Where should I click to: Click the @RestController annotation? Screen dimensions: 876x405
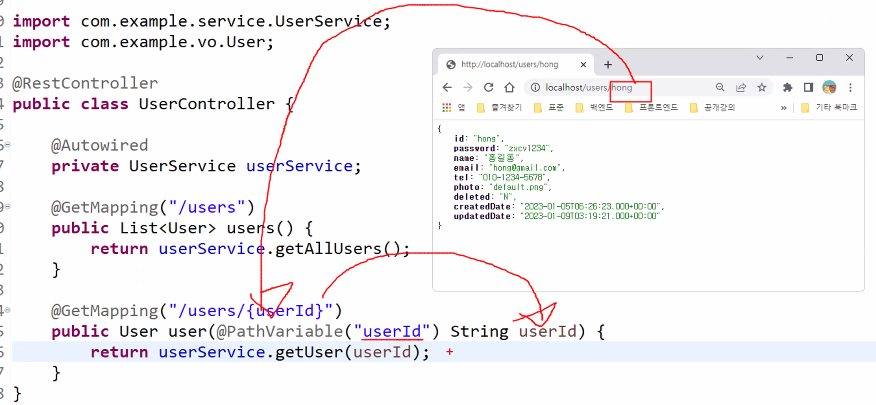click(x=85, y=83)
